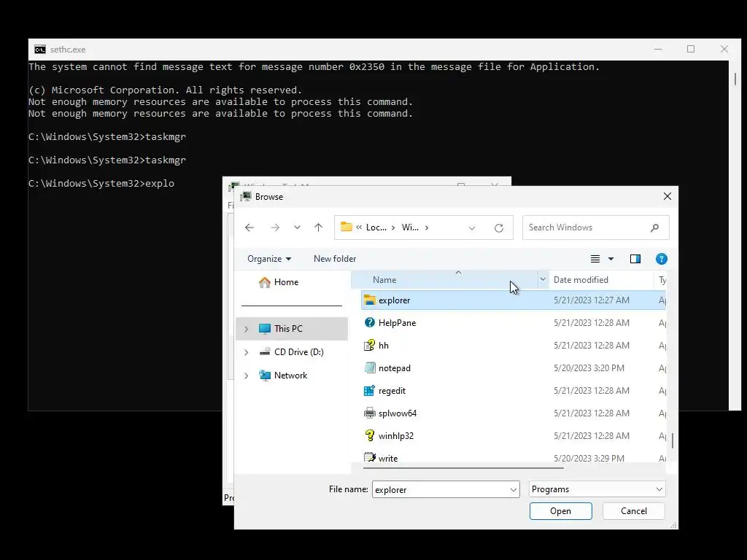Open the Organize menu
The width and height of the screenshot is (747, 560).
pos(269,259)
